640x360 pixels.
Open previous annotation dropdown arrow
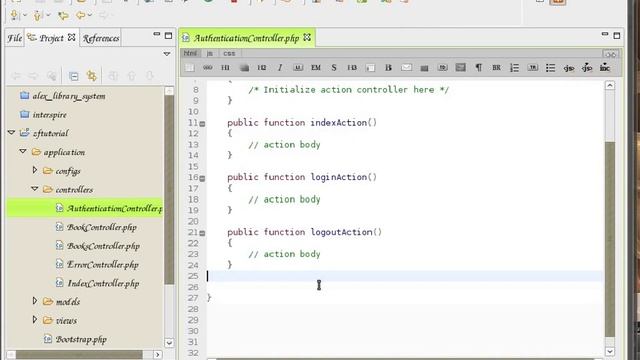pos(48,16)
